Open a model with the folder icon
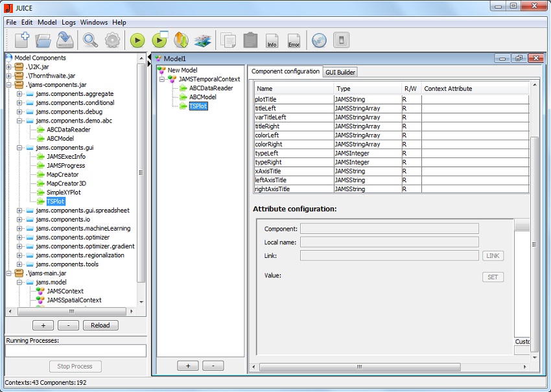 click(43, 40)
